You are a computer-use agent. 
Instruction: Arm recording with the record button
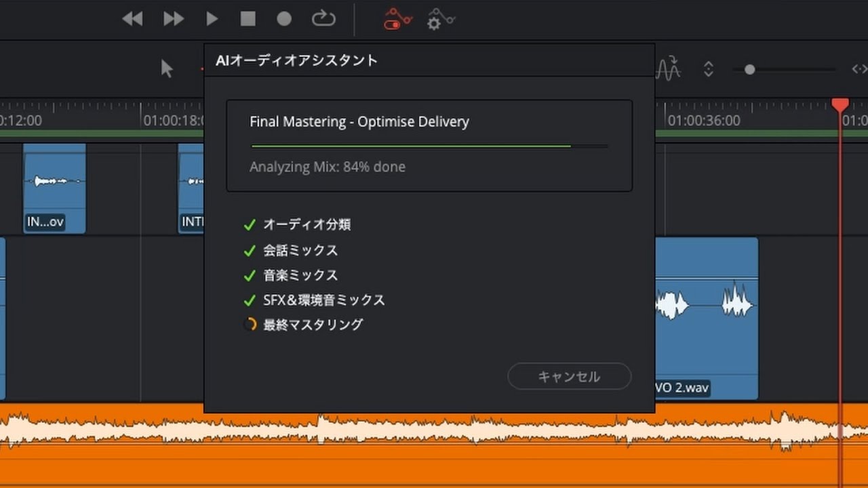pyautogui.click(x=284, y=19)
